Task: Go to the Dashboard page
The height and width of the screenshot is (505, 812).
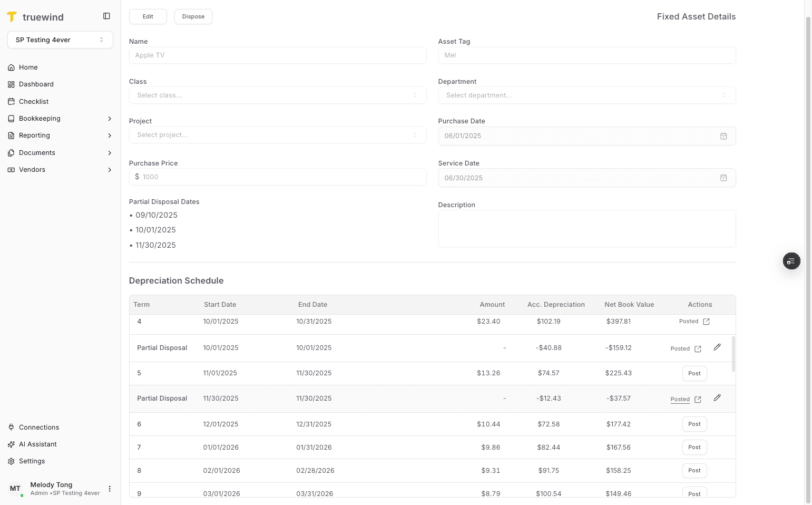Action: [x=36, y=84]
